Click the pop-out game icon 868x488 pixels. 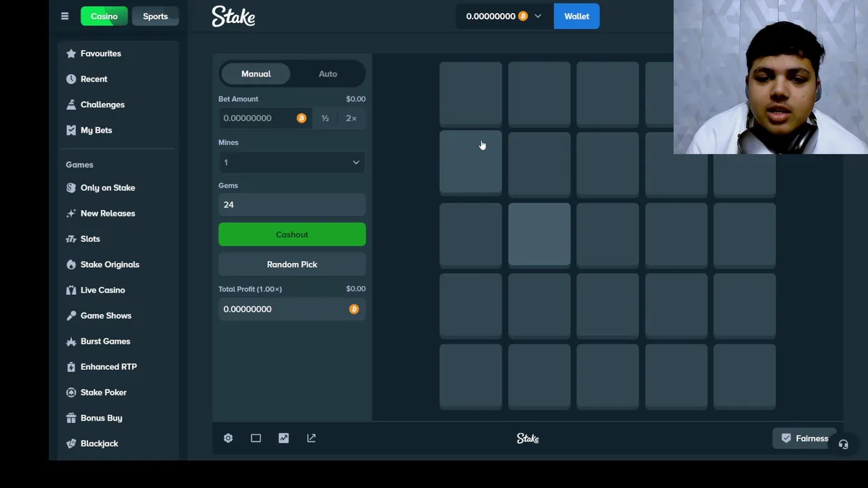[x=311, y=439]
